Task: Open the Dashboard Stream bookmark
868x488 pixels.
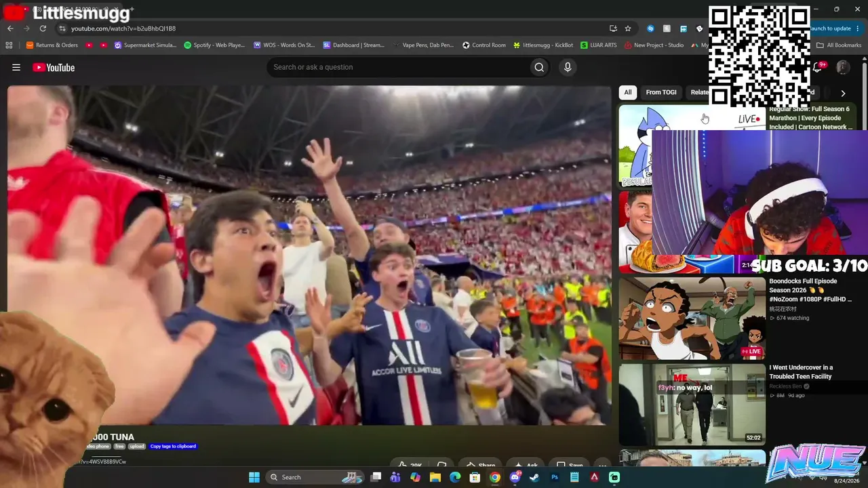Action: pyautogui.click(x=353, y=45)
